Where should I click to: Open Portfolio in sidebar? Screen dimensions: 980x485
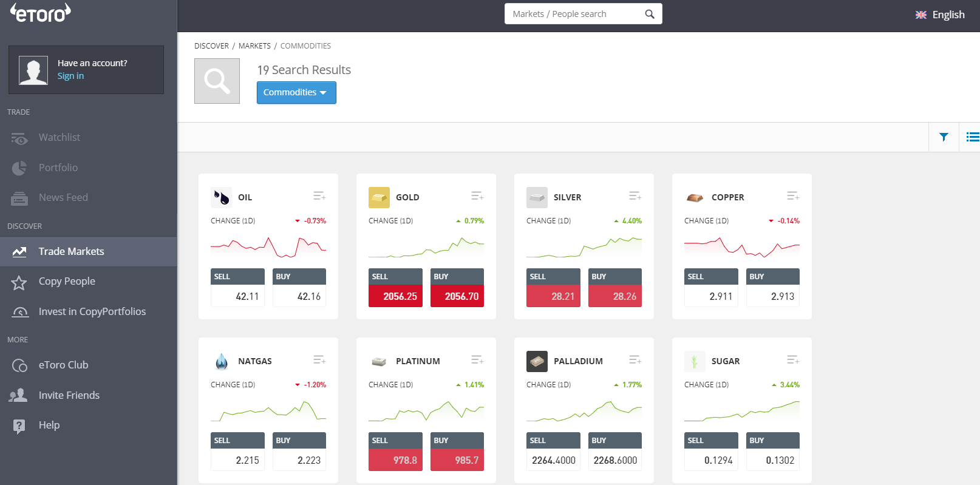[58, 168]
